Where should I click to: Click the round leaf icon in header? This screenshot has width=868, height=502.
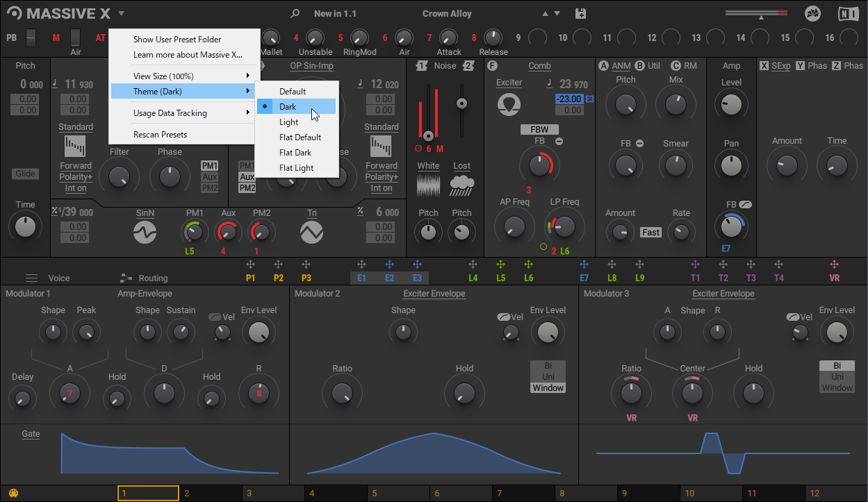[x=812, y=13]
